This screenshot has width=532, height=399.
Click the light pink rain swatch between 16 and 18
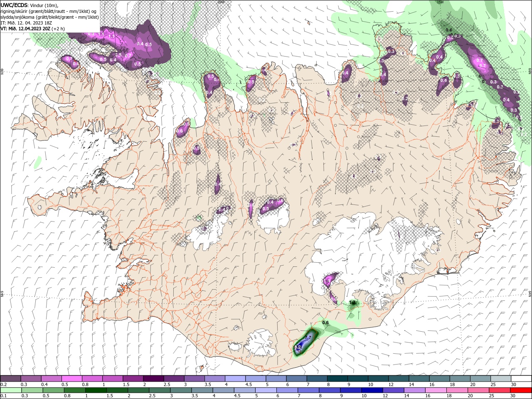(436, 390)
